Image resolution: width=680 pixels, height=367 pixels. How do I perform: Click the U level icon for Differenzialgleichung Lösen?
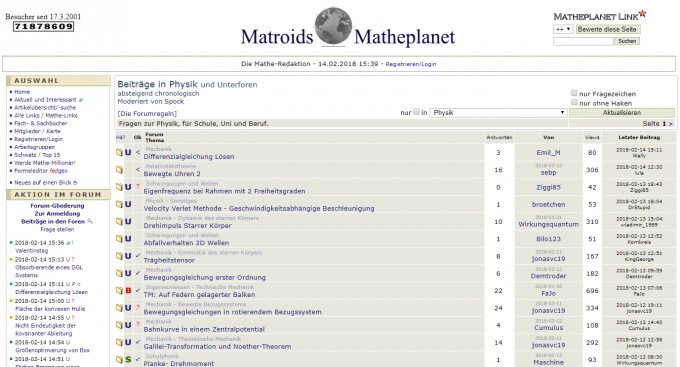click(128, 153)
